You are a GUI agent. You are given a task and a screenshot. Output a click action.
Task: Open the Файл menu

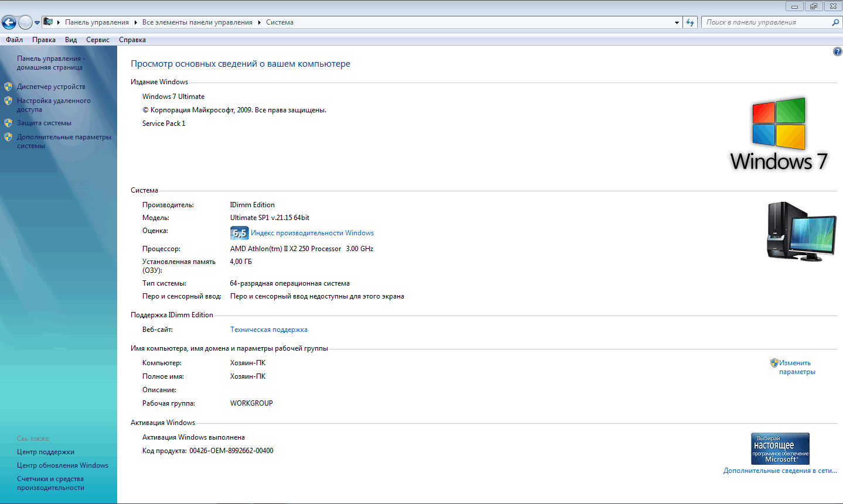pyautogui.click(x=15, y=40)
